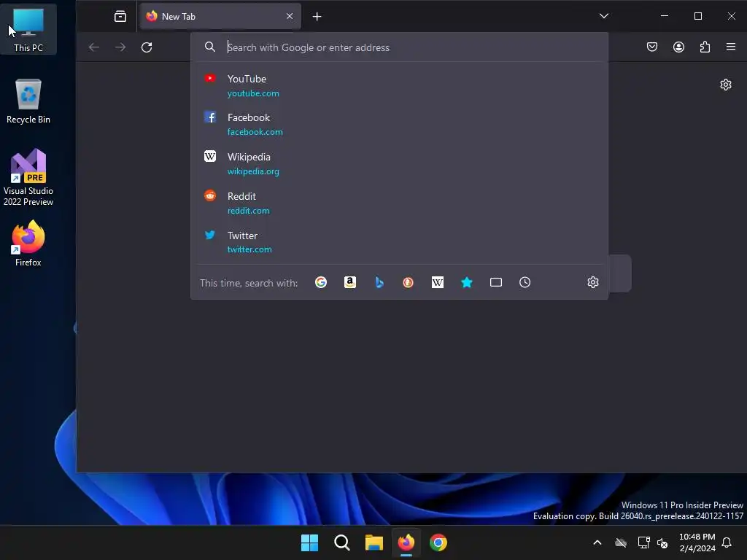Search in Bookmarks star icon

point(466,282)
